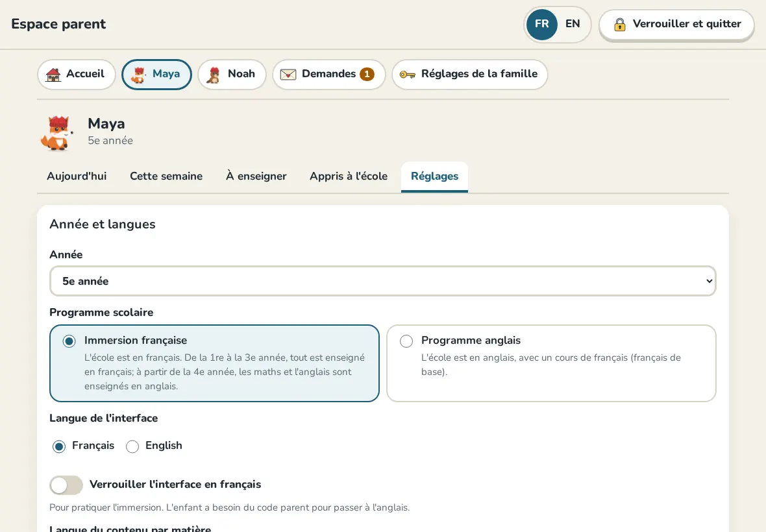Click the Langue de l'interface label
766x532 pixels.
(x=104, y=418)
